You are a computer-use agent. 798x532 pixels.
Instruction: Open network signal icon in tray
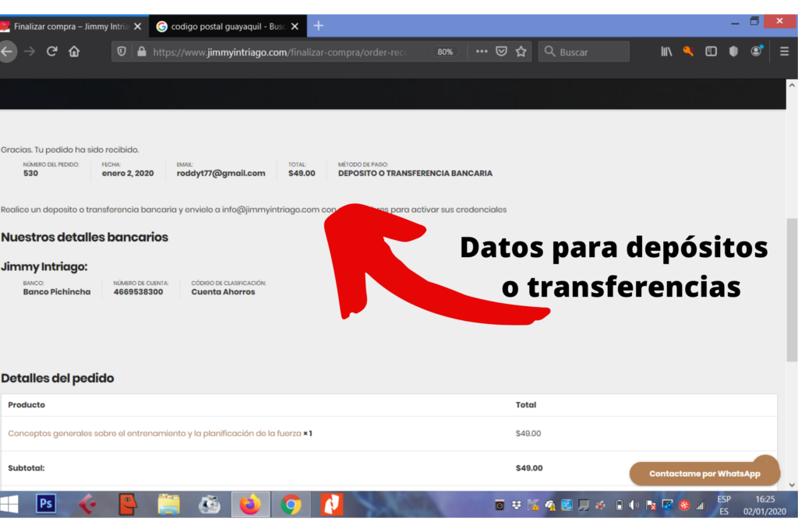701,505
